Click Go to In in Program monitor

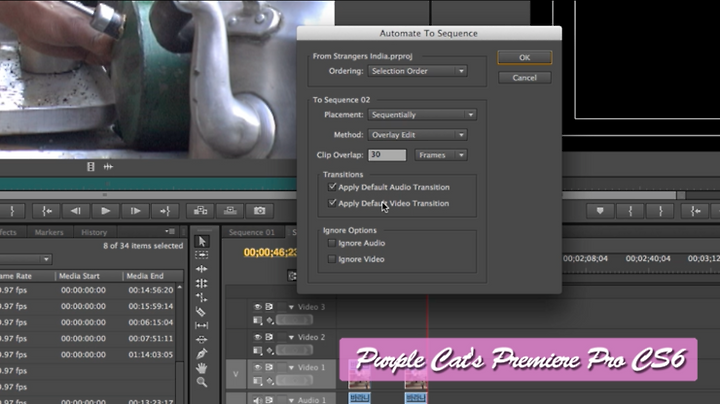(x=696, y=211)
